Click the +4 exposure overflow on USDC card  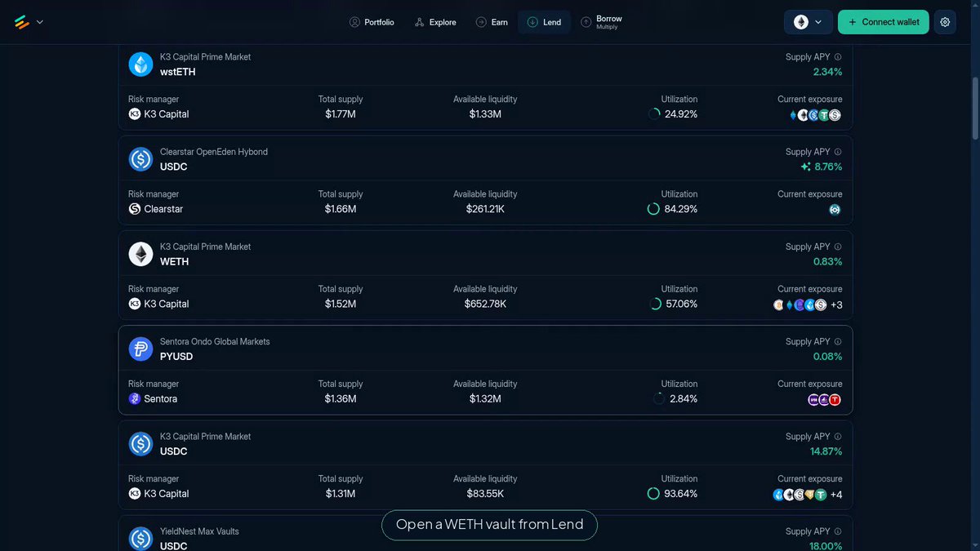tap(836, 495)
